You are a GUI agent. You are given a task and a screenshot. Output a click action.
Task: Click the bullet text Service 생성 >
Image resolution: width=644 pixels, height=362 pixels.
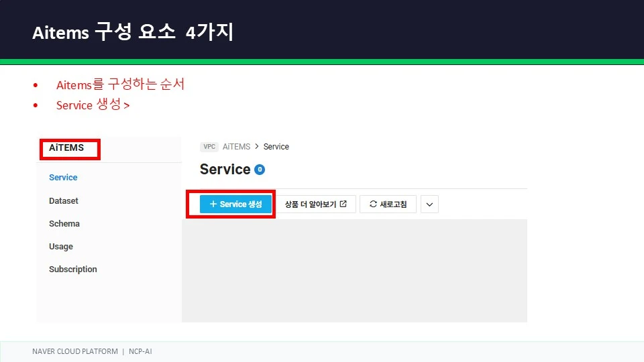click(93, 105)
